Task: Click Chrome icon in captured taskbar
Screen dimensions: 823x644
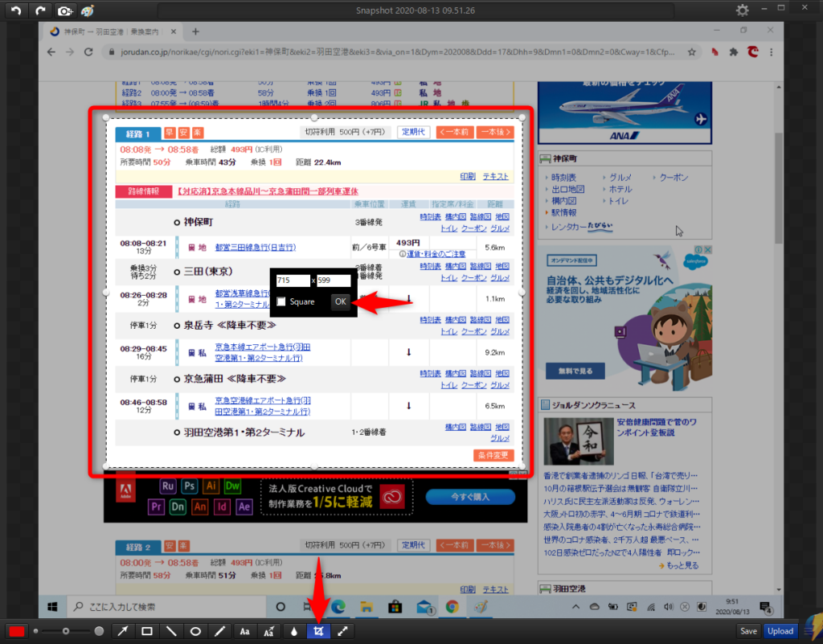Action: pyautogui.click(x=452, y=607)
